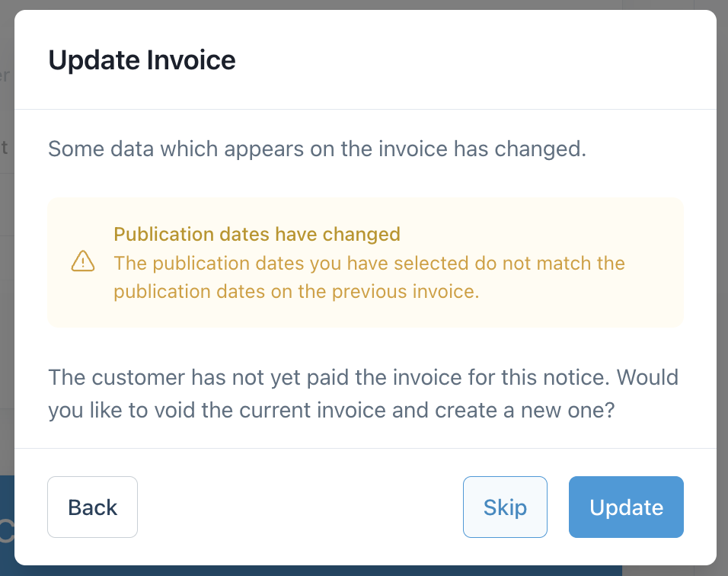Screen dimensions: 728x576
Task: Click the 'Some data which appears' sentence
Action: pos(317,149)
